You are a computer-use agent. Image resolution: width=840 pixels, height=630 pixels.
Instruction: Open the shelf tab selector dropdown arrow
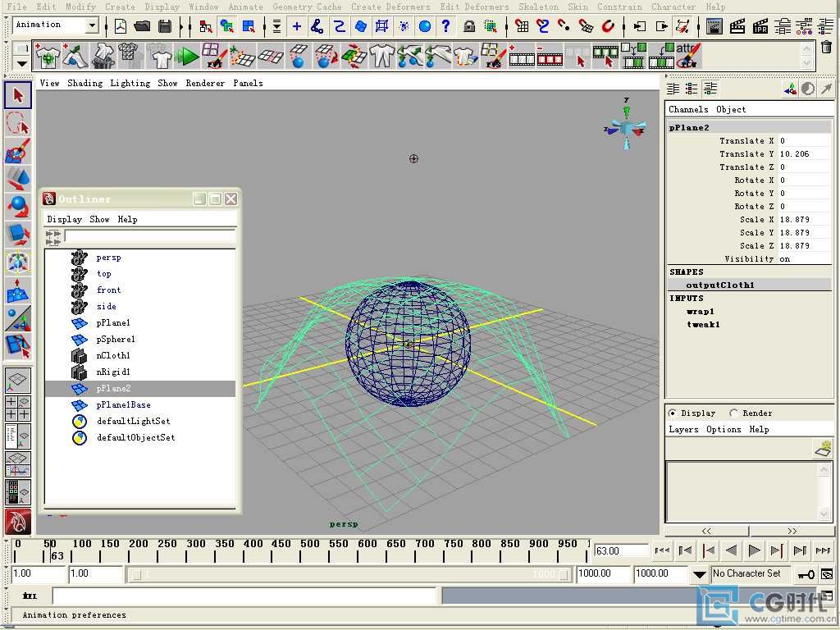click(21, 64)
